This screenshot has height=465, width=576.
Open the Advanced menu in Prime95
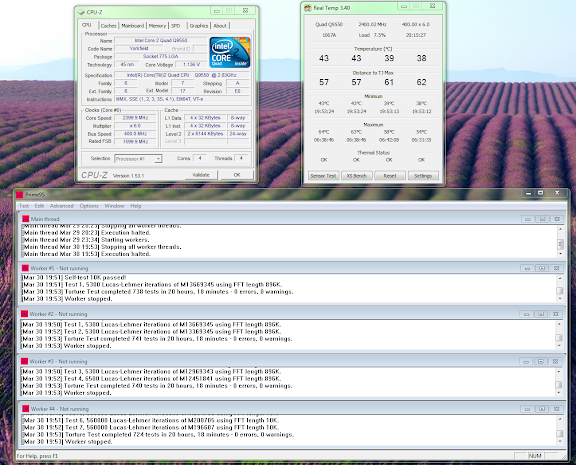tap(62, 206)
